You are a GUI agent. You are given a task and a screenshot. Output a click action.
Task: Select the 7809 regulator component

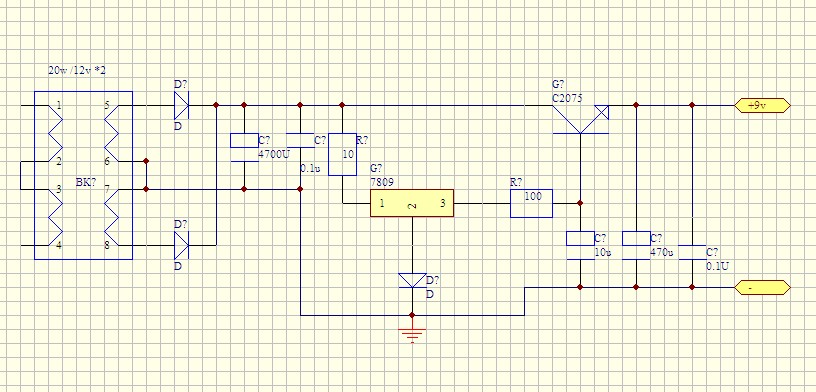412,203
